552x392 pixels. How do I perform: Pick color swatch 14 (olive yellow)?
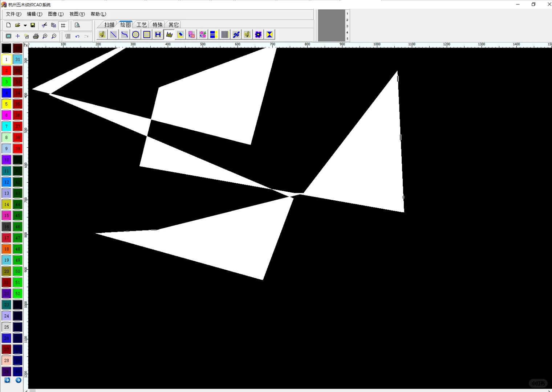6,204
